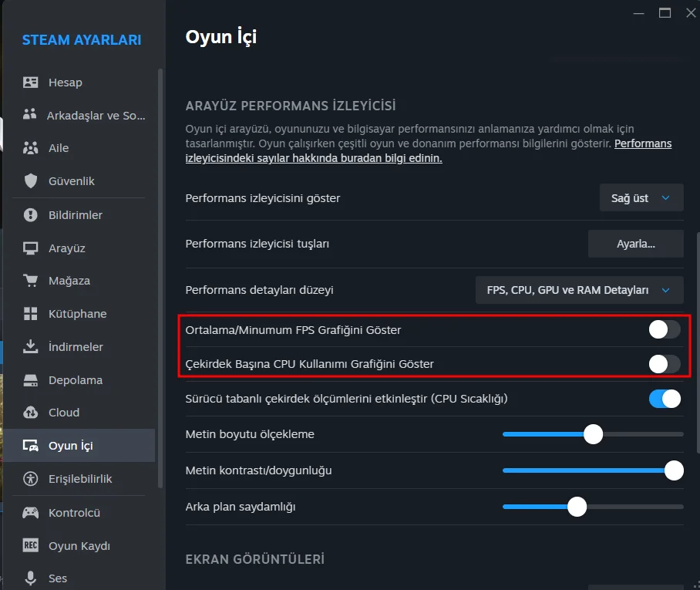
Task: Click the Aile family group icon
Action: pyautogui.click(x=30, y=148)
